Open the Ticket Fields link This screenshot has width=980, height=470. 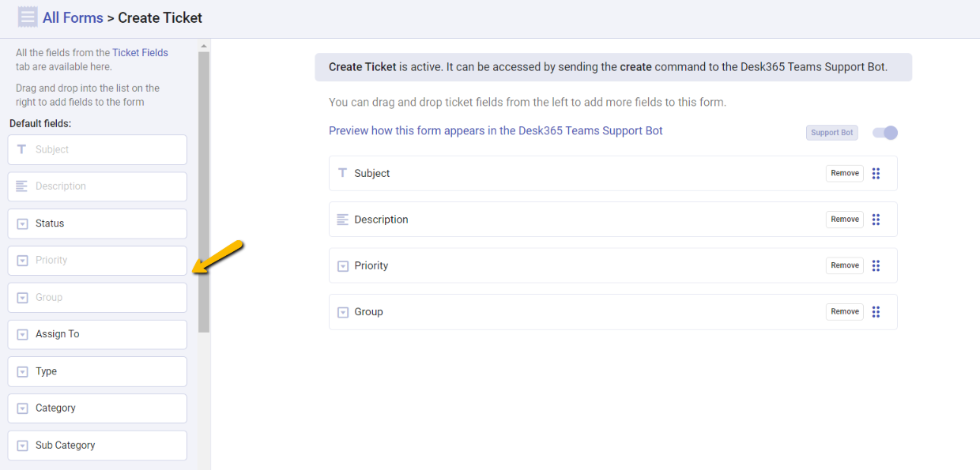point(140,52)
